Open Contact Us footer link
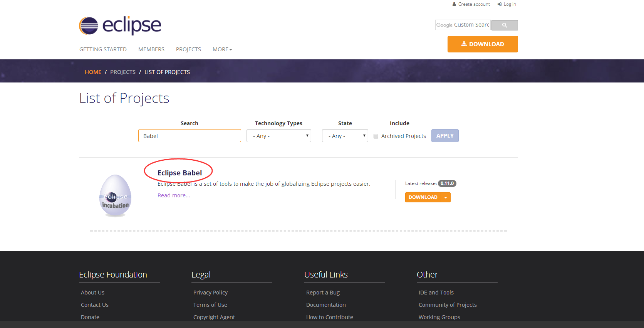This screenshot has width=644, height=328. (x=95, y=305)
